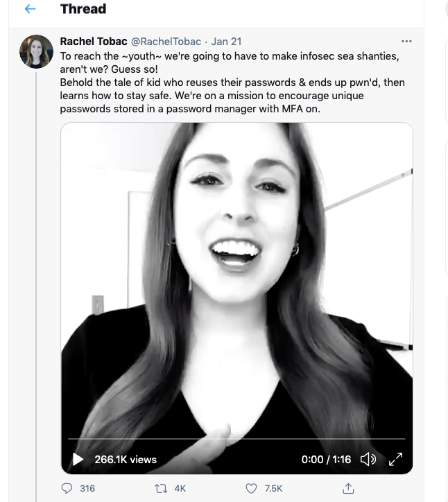Click the reply speech bubble icon
This screenshot has height=502, width=448.
(67, 488)
